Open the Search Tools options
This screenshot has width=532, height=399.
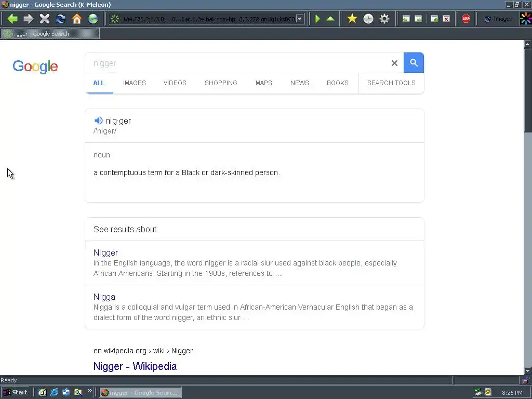pyautogui.click(x=391, y=83)
